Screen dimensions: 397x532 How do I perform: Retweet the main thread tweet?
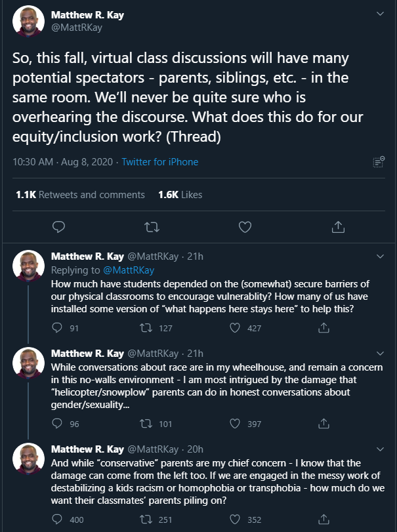152,227
